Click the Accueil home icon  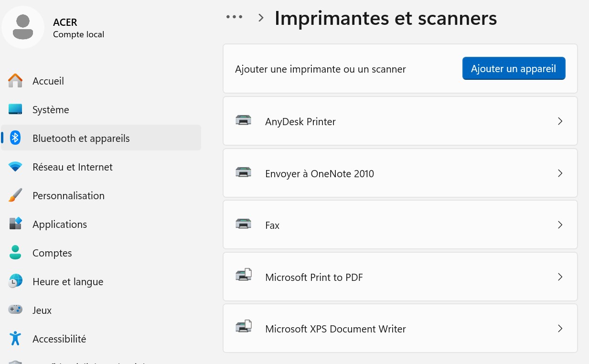[15, 81]
